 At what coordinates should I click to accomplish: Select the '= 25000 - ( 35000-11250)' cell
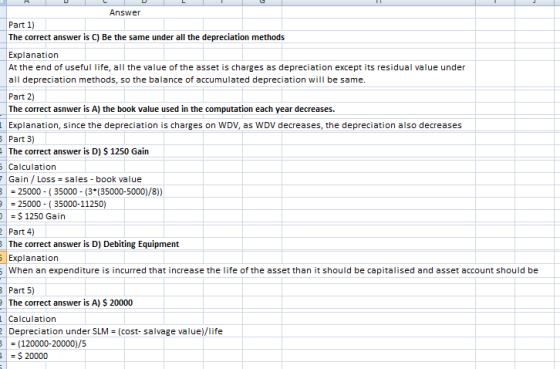coord(58,204)
